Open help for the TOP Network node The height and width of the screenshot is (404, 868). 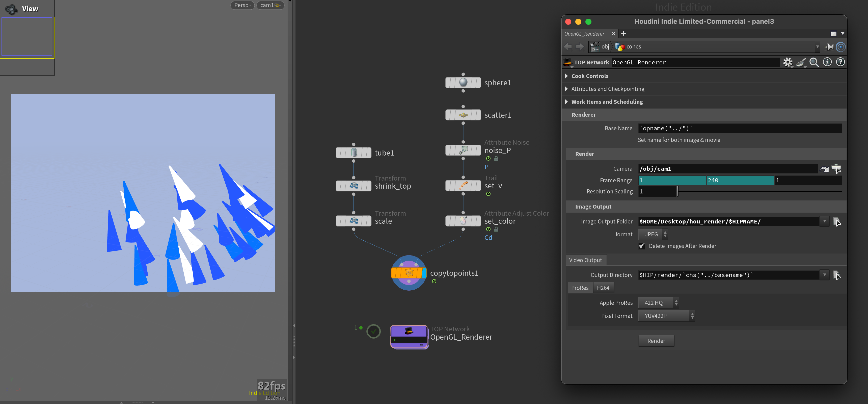840,62
